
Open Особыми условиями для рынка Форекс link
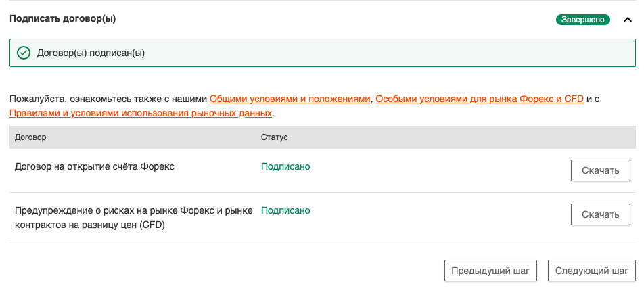pyautogui.click(x=479, y=99)
